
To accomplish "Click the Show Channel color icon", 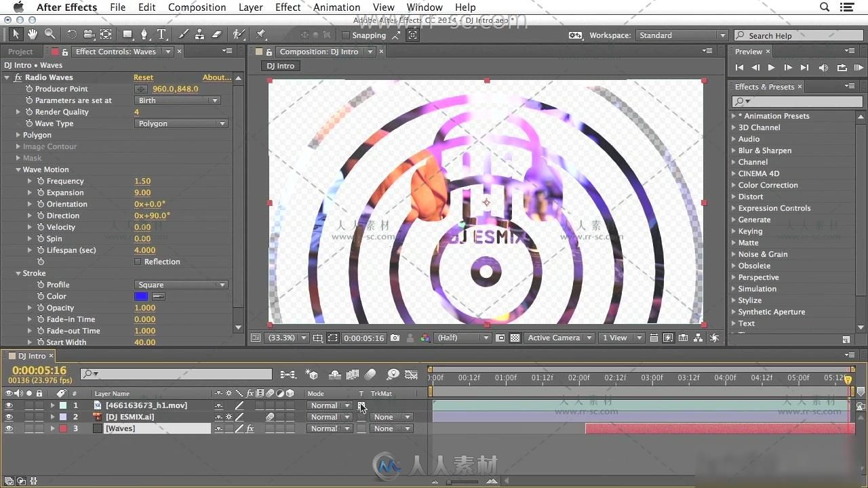I will coord(425,338).
